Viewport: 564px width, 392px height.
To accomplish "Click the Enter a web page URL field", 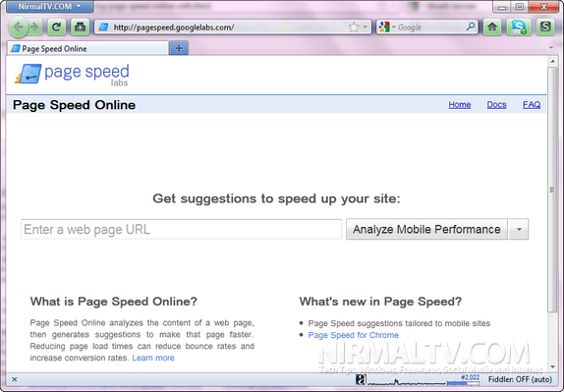I will (x=181, y=229).
